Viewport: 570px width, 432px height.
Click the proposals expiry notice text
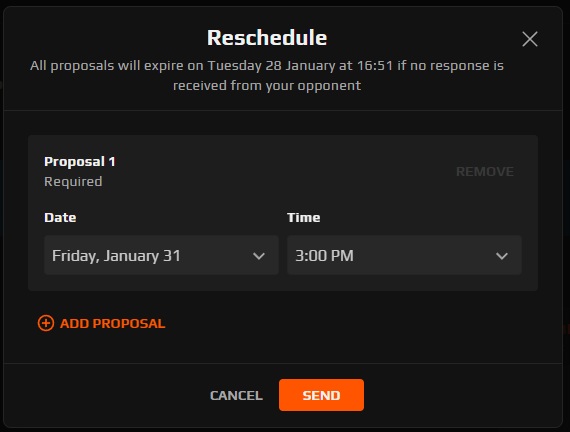click(267, 76)
